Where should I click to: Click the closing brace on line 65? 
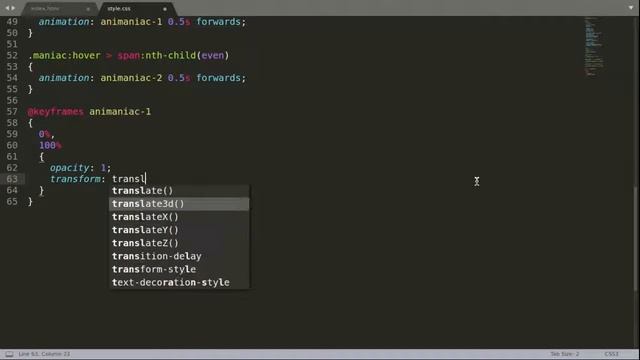click(x=30, y=202)
